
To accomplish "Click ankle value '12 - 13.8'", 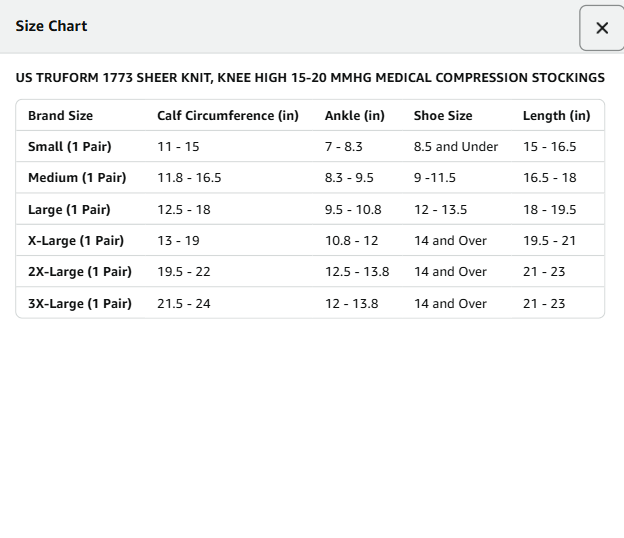I will [x=352, y=304].
